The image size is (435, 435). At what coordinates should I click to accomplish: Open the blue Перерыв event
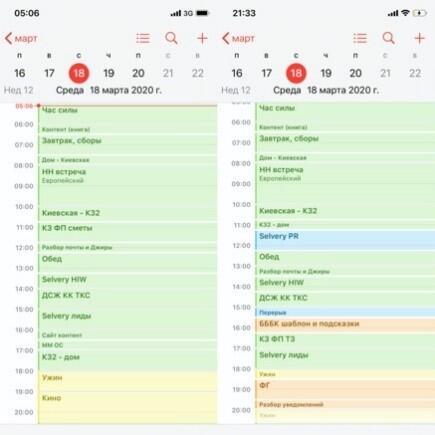pyautogui.click(x=345, y=313)
